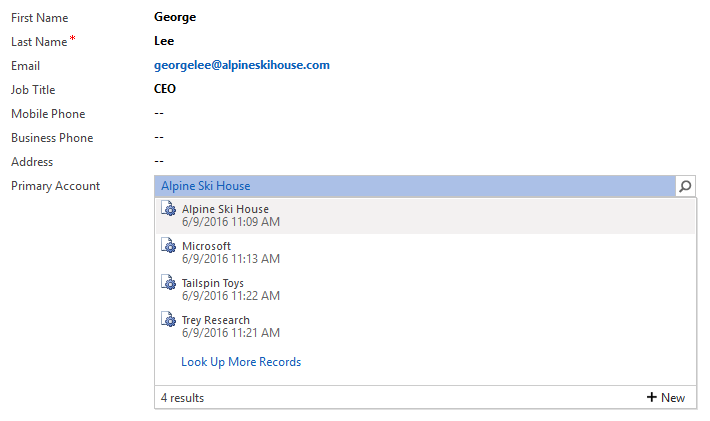The image size is (710, 421).
Task: Click the lookup magnifier icon for Primary Account
Action: (x=685, y=186)
